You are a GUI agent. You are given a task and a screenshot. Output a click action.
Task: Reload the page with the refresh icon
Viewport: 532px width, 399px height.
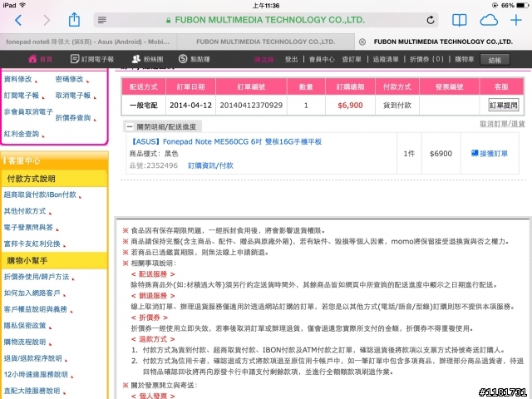click(431, 20)
